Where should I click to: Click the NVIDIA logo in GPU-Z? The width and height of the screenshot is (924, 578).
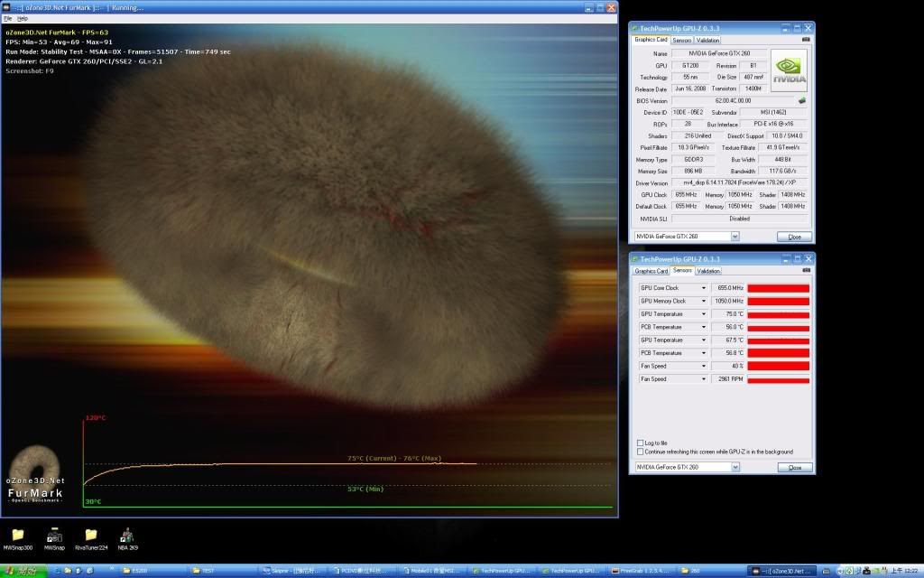coord(789,70)
